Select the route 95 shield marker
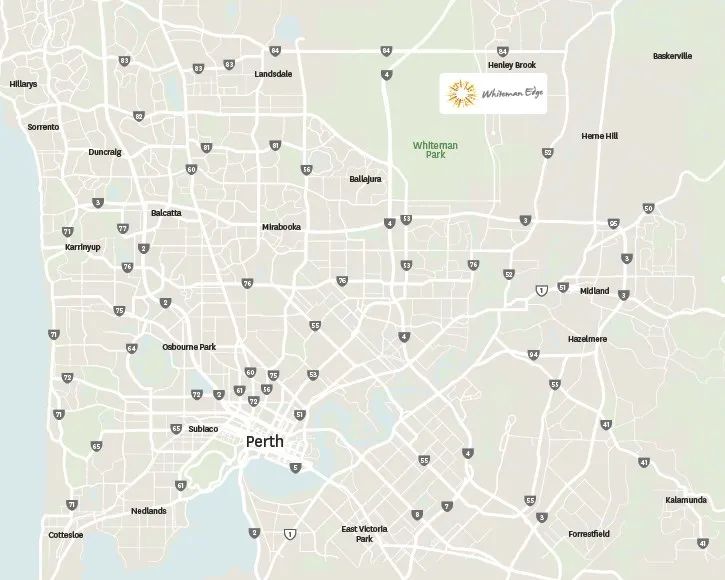725x580 pixels. click(613, 224)
